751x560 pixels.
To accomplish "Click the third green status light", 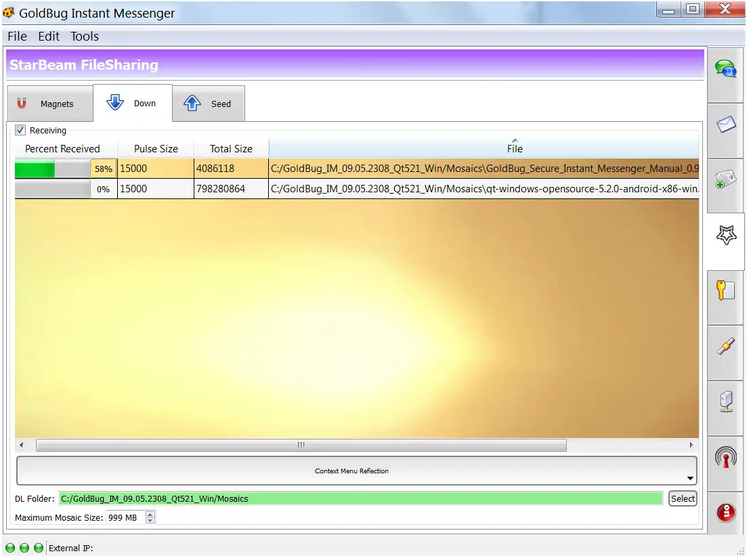I will point(39,548).
